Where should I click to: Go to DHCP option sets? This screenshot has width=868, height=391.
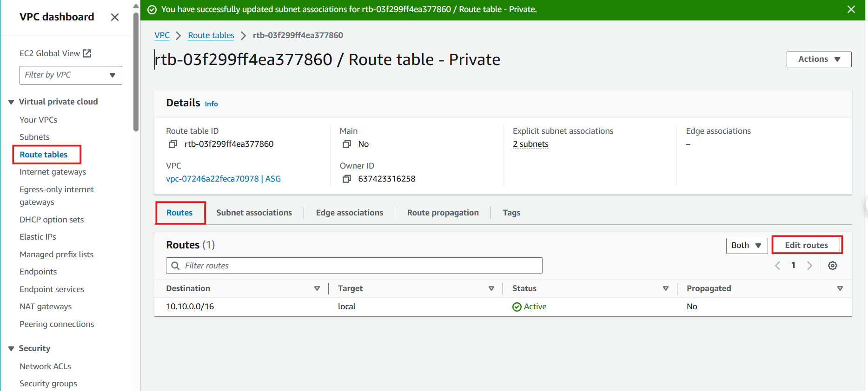pos(52,220)
